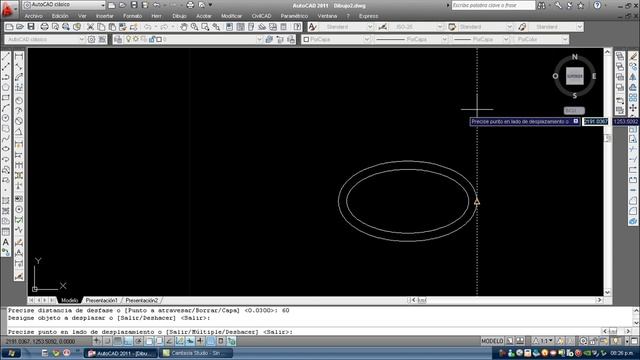Open the Help question mark icon in standard toolbar
The image size is (640, 360).
coord(297,27)
